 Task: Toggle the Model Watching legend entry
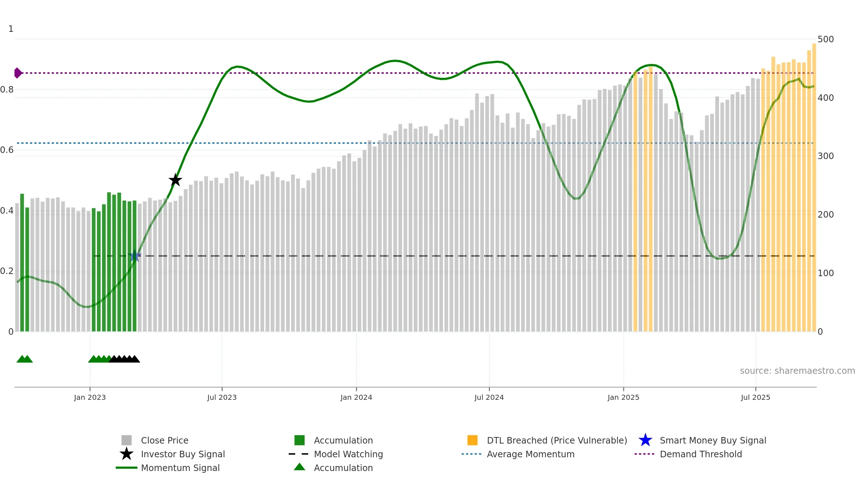coord(348,454)
